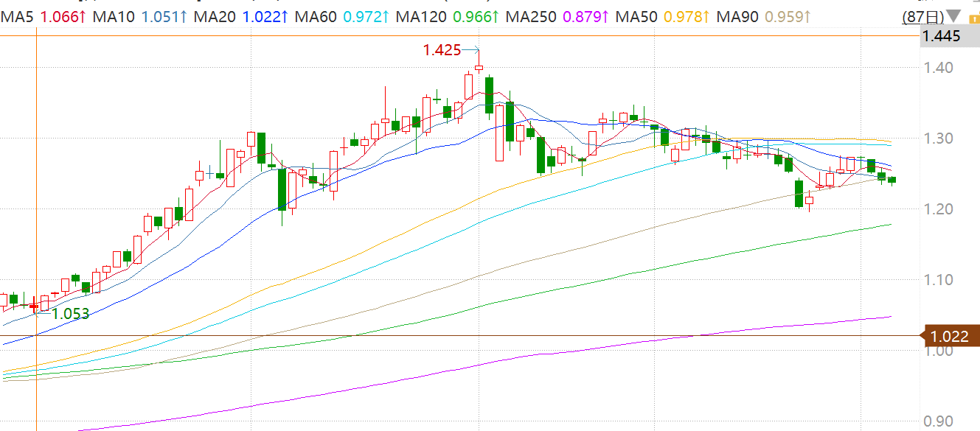Viewport: 980px width, 431px height.
Task: Click the 1.022 crosshair price marker
Action: pos(949,336)
